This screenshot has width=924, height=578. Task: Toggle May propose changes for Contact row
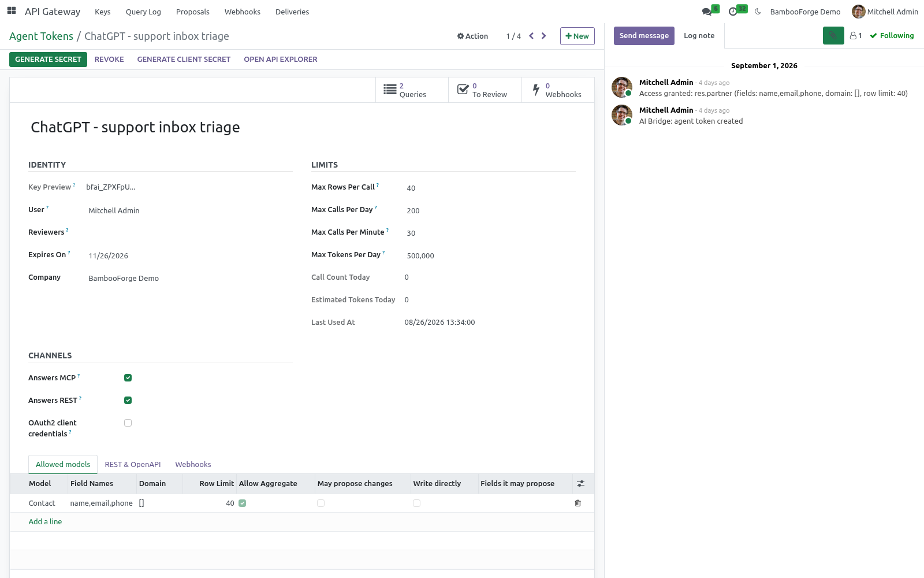[x=321, y=503]
